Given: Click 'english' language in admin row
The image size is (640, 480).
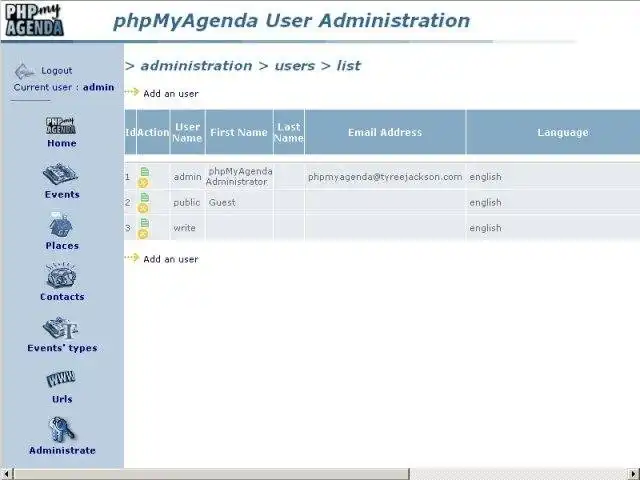Looking at the screenshot, I should [x=485, y=177].
